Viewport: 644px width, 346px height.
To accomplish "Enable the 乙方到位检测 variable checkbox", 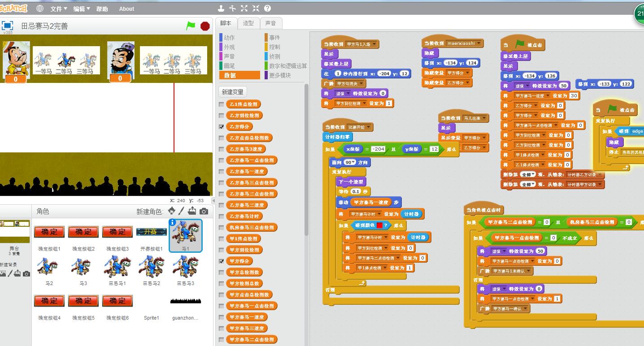I will coord(221,116).
